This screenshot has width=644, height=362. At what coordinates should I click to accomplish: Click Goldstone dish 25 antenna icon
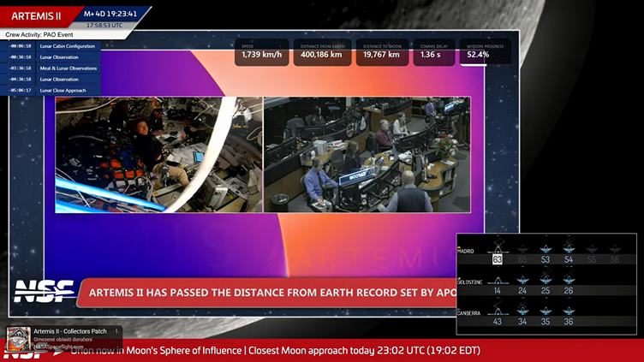click(546, 280)
